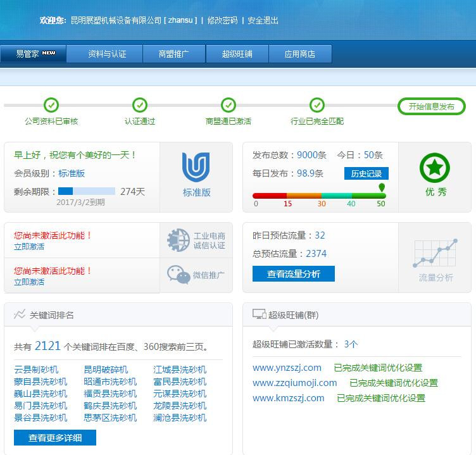
Task: Click the 历史记录 button
Action: (366, 173)
